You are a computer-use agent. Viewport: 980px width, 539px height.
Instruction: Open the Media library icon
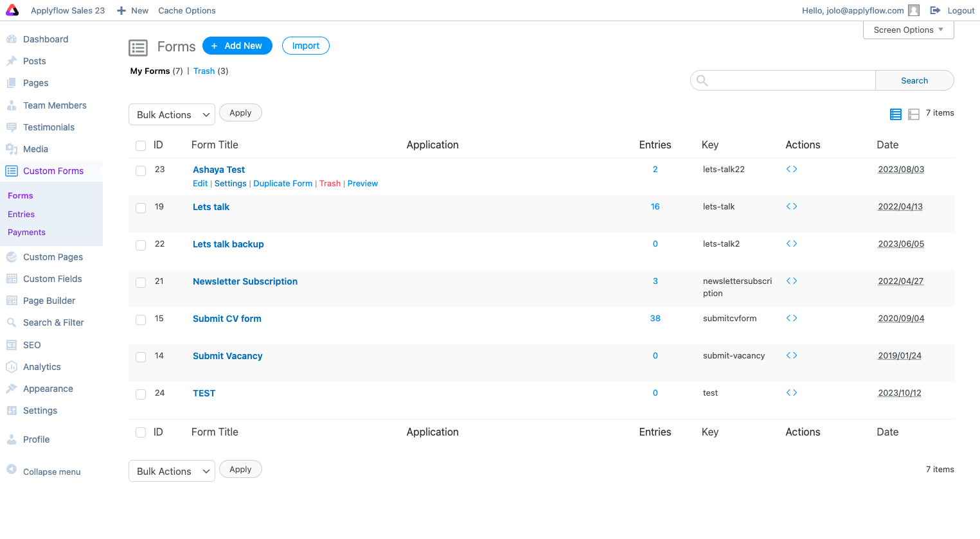pyautogui.click(x=12, y=149)
